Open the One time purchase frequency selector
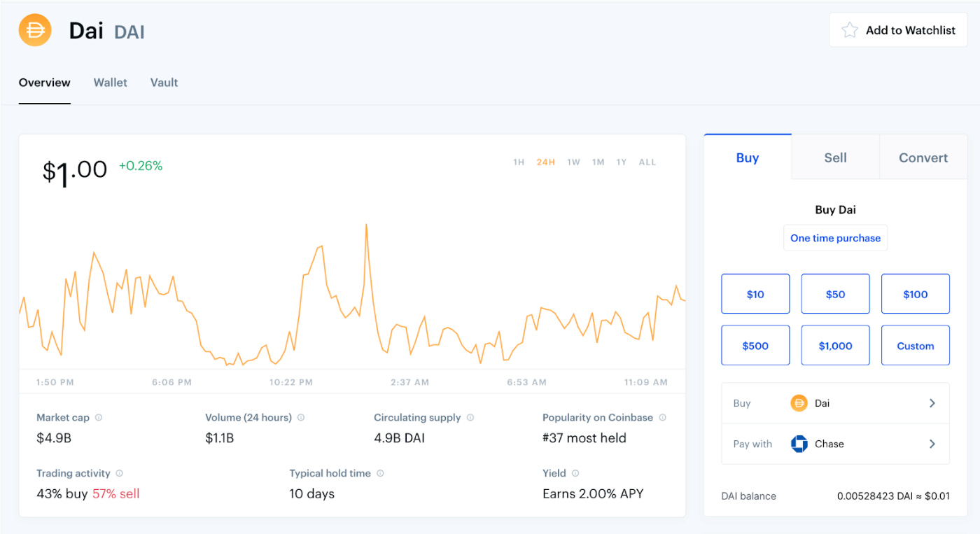The width and height of the screenshot is (980, 534). (x=835, y=238)
